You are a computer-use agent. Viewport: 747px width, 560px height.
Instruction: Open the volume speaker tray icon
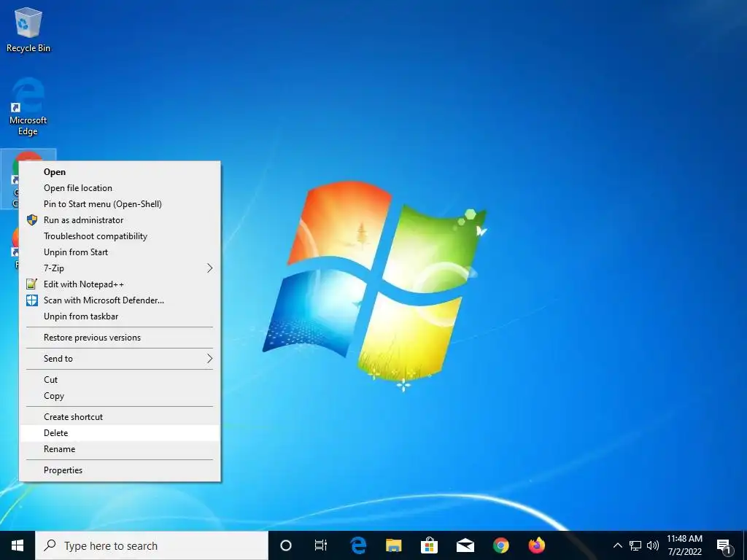(x=653, y=545)
